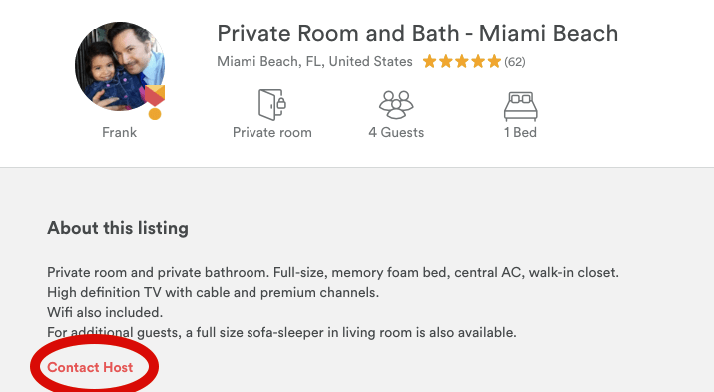Click the Miami Beach, FL location text

pos(315,61)
